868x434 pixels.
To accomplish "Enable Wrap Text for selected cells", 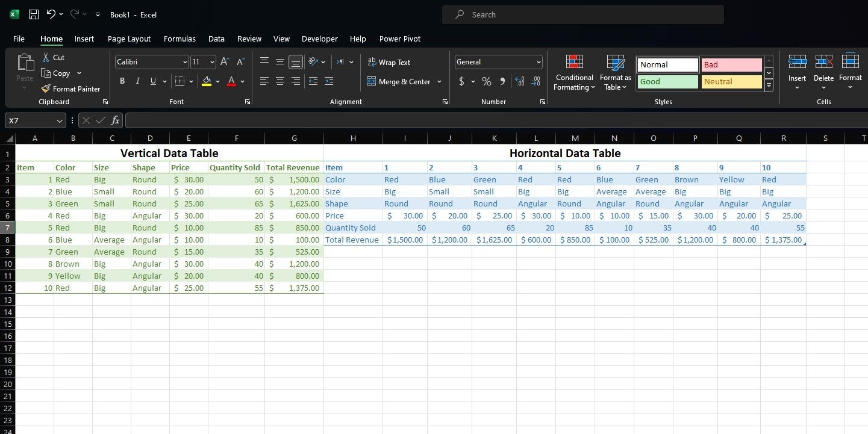I will pos(390,62).
